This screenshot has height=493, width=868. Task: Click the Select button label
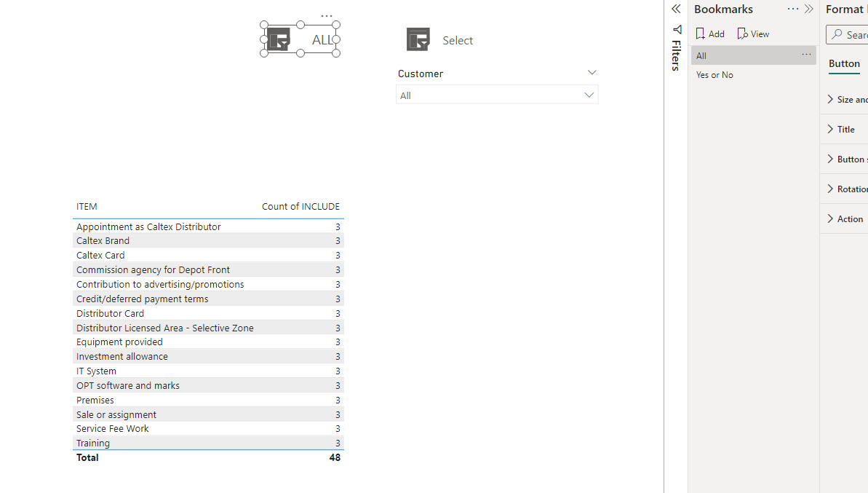[x=458, y=41]
